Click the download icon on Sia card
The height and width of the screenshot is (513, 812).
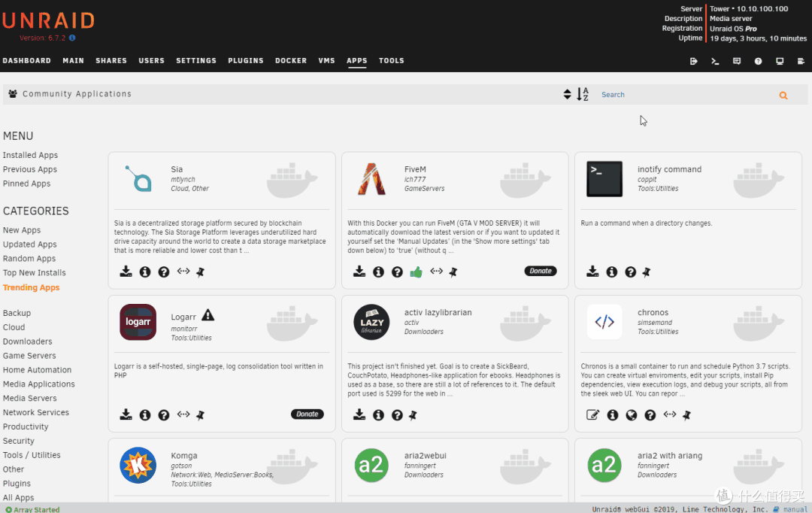tap(126, 272)
